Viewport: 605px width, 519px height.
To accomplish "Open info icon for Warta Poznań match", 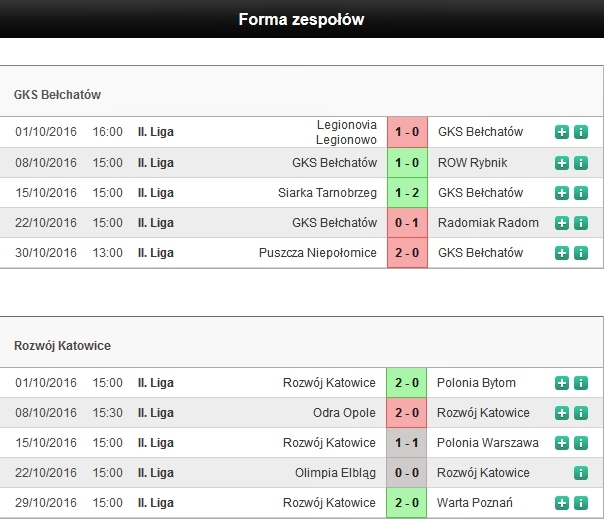I will (581, 503).
